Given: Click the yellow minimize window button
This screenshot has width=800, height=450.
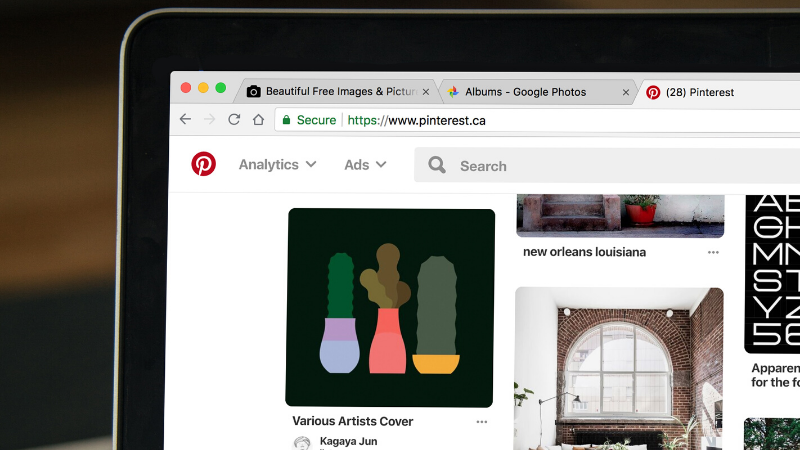Looking at the screenshot, I should tap(203, 88).
